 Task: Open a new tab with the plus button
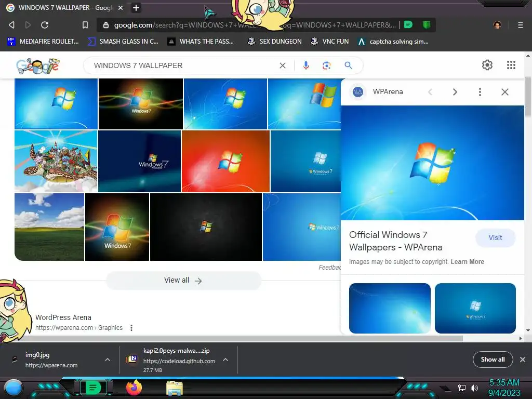click(x=136, y=7)
